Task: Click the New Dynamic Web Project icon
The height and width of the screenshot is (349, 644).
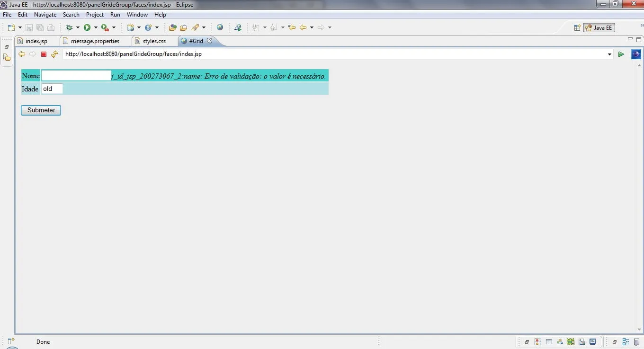Action: click(130, 27)
